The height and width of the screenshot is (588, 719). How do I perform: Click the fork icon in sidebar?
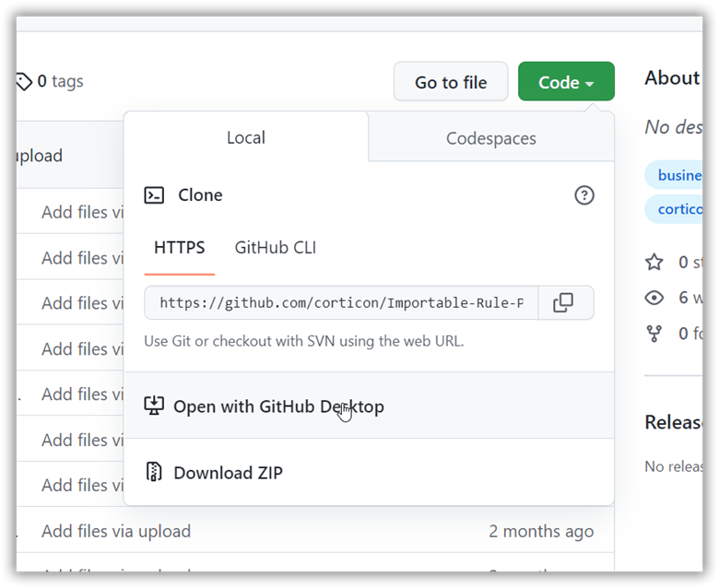(654, 333)
